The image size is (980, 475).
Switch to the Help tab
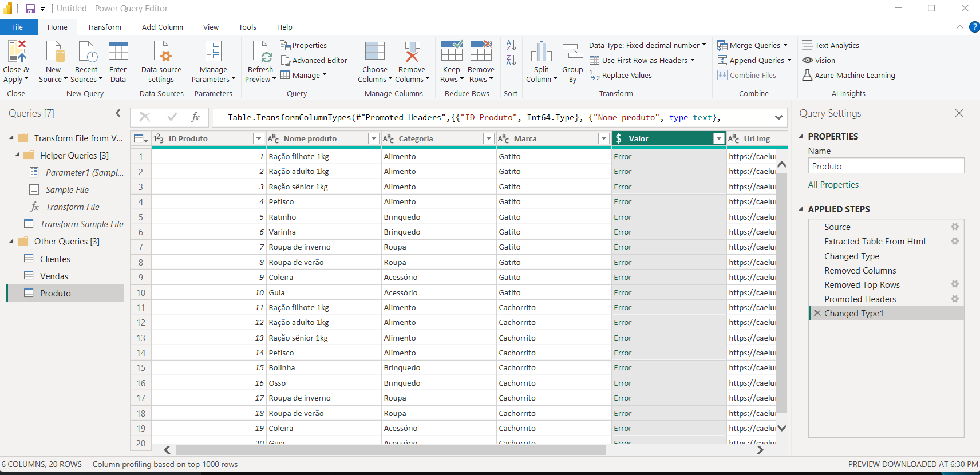click(x=284, y=27)
